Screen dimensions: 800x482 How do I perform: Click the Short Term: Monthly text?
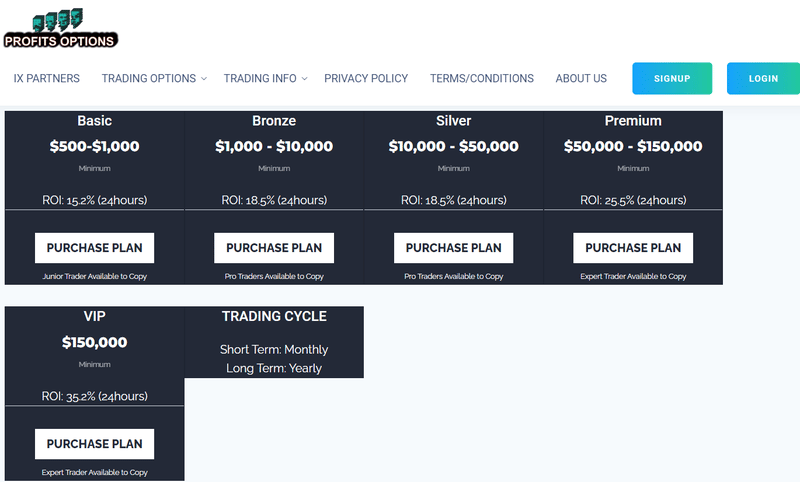click(274, 349)
